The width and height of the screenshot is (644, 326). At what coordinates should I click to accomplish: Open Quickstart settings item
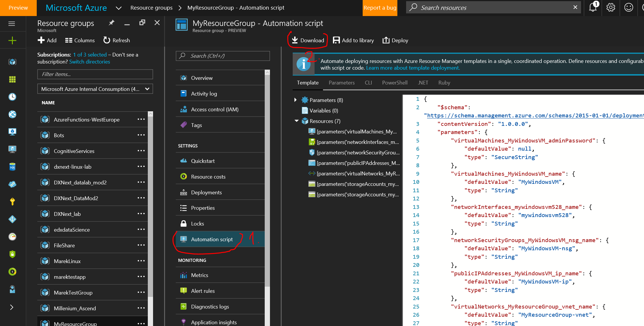point(220,161)
